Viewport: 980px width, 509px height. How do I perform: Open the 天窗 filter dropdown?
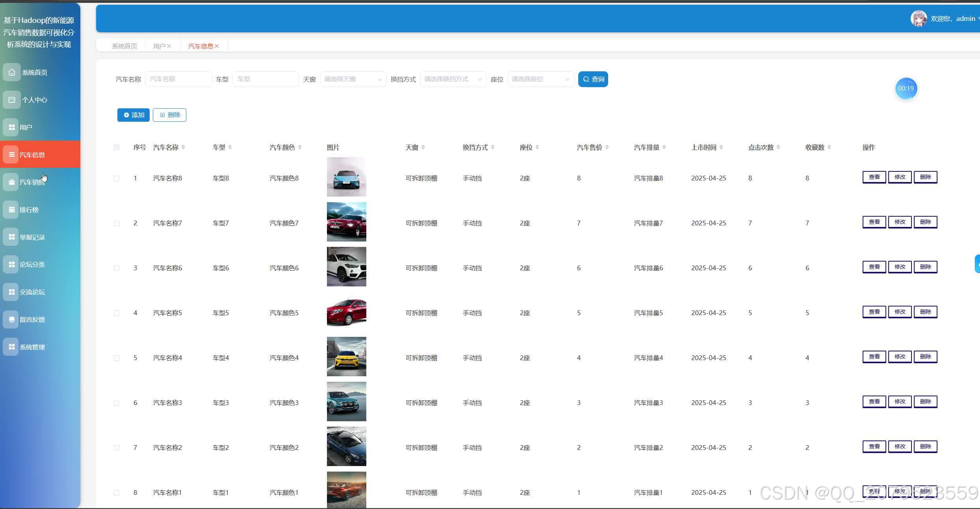click(x=353, y=79)
